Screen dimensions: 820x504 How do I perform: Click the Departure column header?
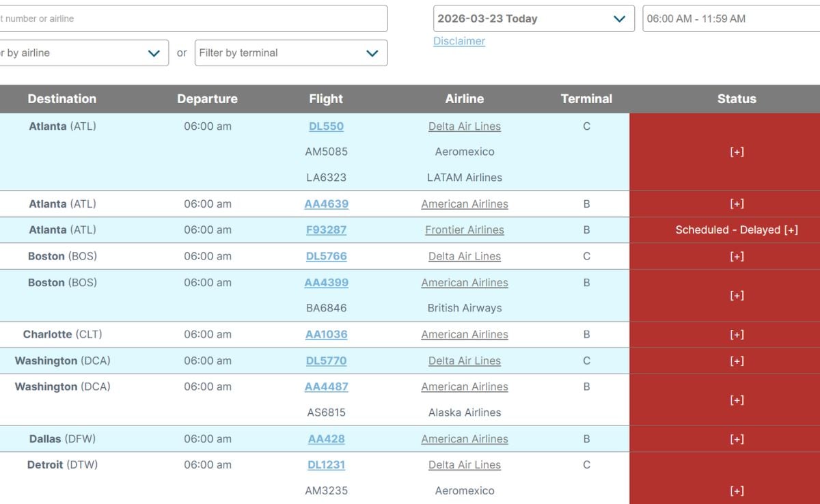click(207, 99)
